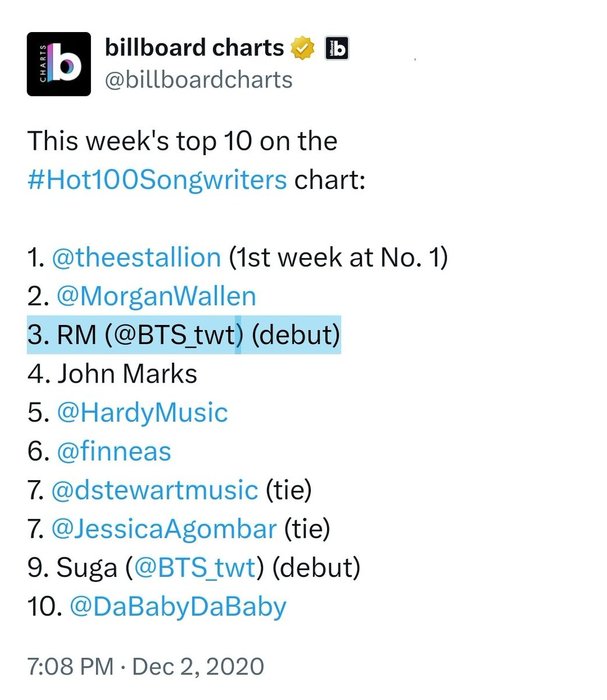607x700 pixels.
Task: Open the @theestallion mention
Action: point(137,258)
